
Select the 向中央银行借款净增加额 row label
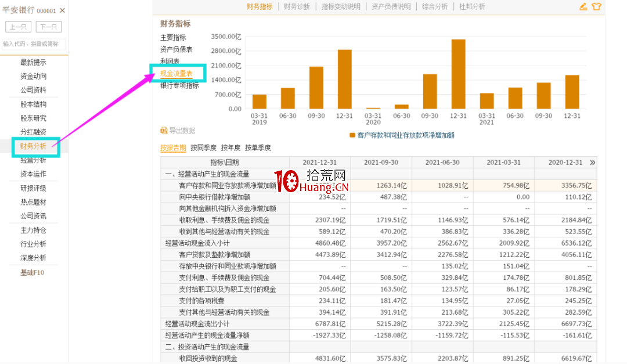pos(214,197)
